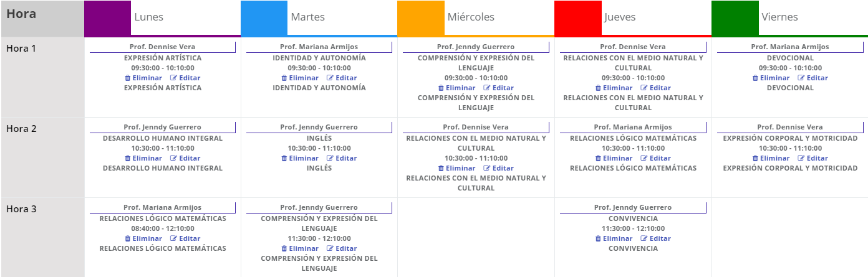Viewport: 868px width, 277px height.
Task: Click trash icon for Viernes Hora 1 Devocional
Action: 755,78
